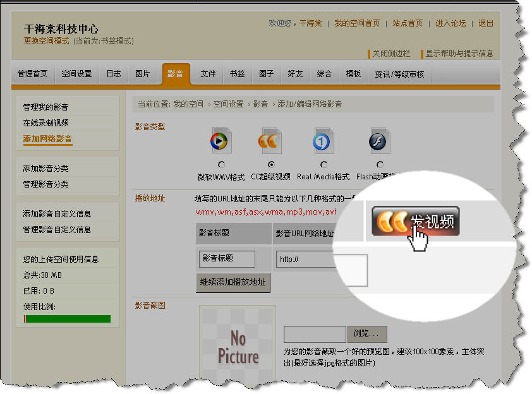Select the CC超级视频 radio button
The width and height of the screenshot is (532, 394).
pos(270,165)
